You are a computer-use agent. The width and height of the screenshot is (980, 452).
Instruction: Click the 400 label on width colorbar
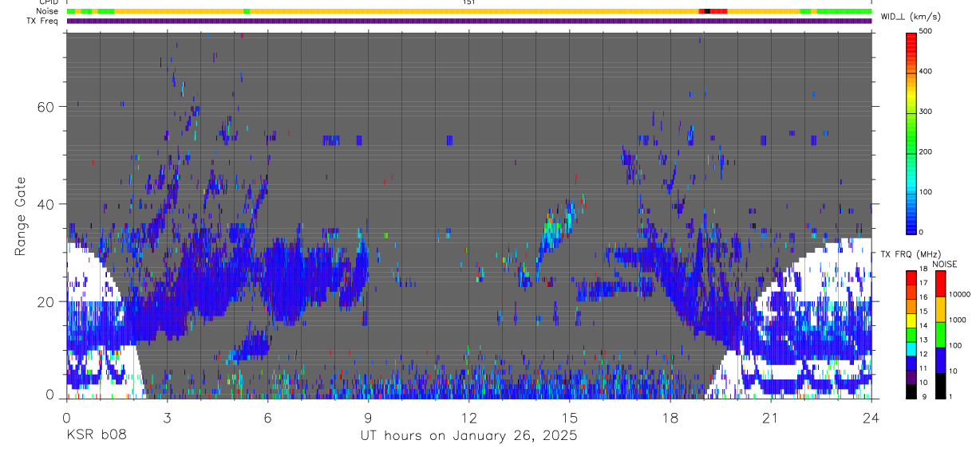point(926,71)
